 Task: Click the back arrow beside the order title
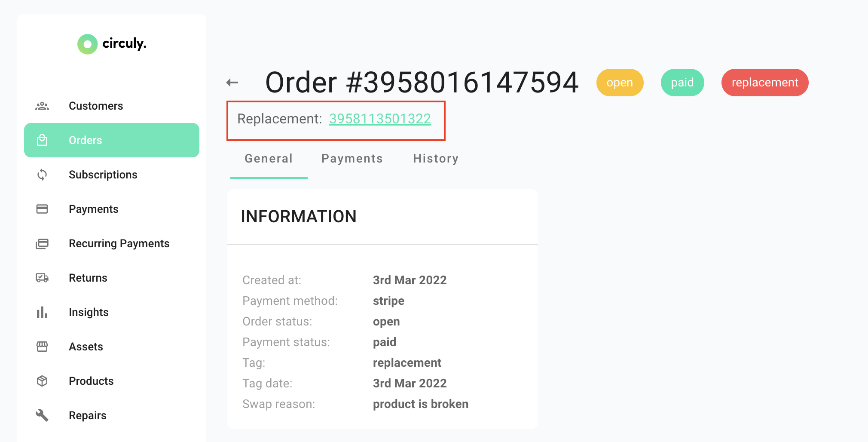[232, 83]
